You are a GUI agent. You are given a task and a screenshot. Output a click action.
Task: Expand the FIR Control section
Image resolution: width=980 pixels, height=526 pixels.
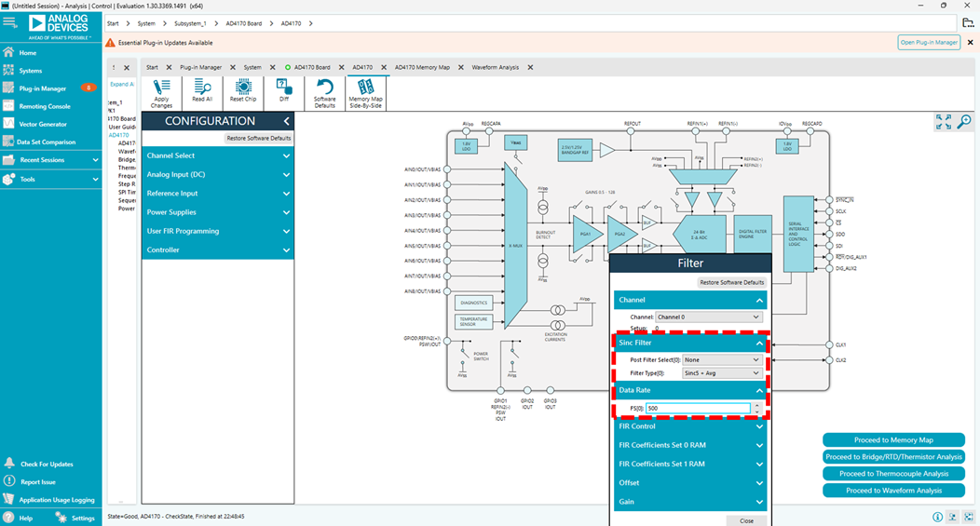[x=690, y=426]
